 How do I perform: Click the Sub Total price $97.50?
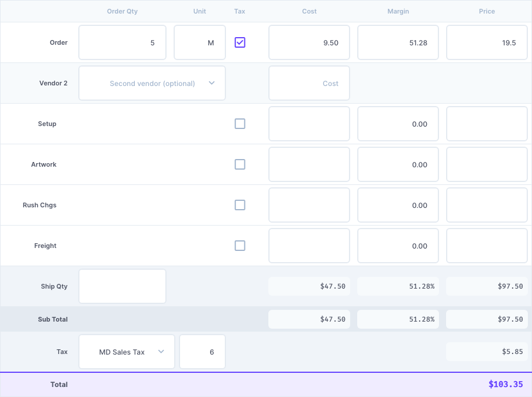pos(487,319)
